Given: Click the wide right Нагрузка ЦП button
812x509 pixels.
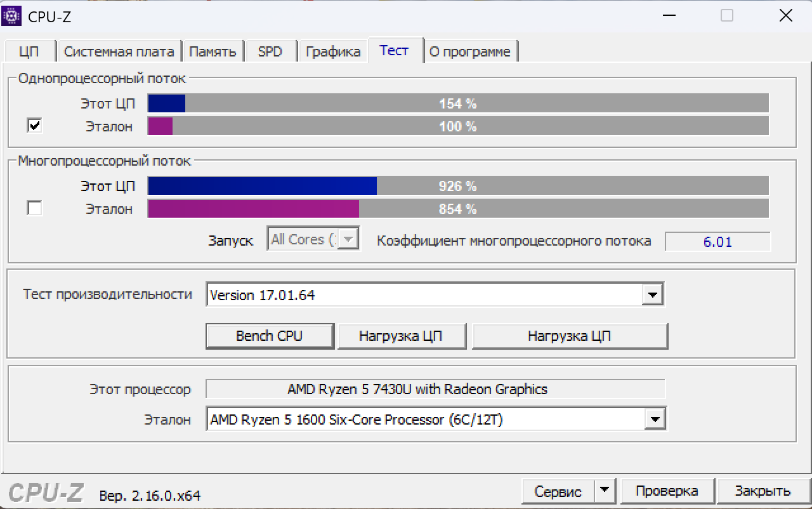Looking at the screenshot, I should 569,336.
